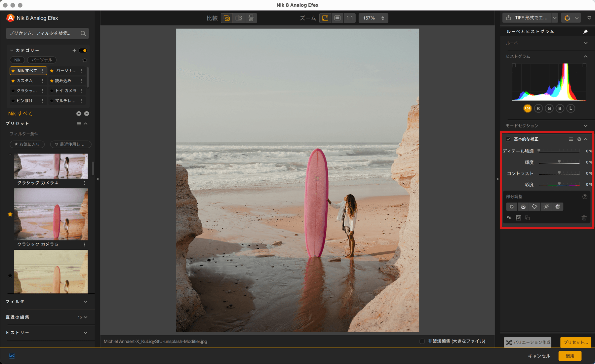The width and height of the screenshot is (595, 364).
Task: Go to previous category with left arrow
Action: 79,114
